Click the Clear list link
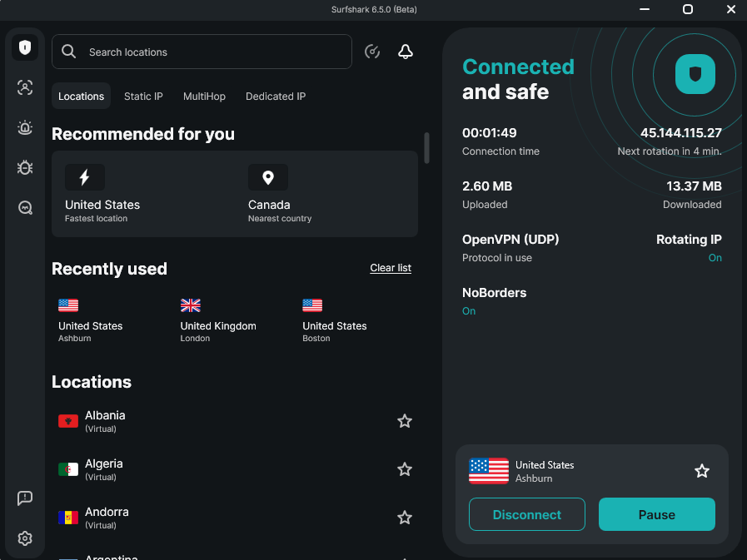The image size is (747, 560). click(391, 268)
